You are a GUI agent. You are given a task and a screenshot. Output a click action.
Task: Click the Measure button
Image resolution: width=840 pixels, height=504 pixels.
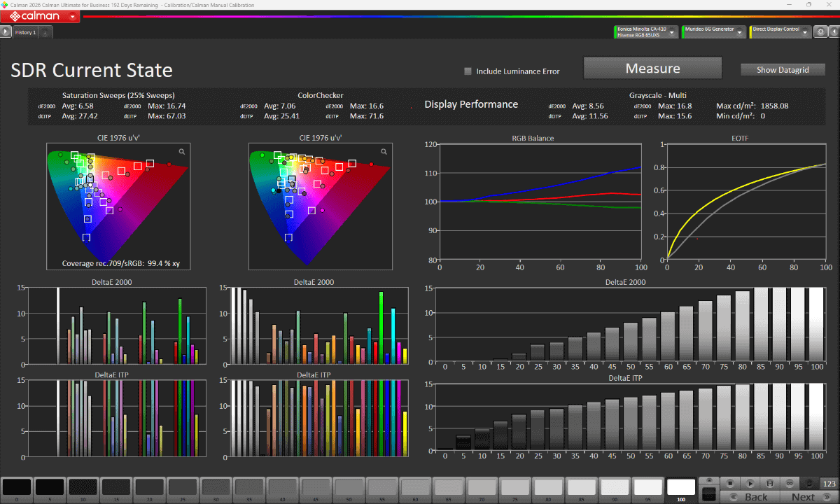[652, 69]
